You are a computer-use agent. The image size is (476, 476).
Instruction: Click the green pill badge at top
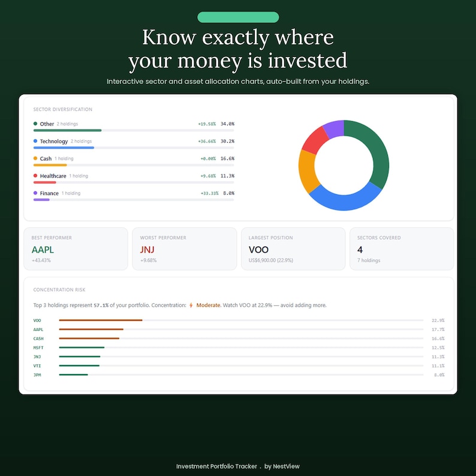pos(238,17)
